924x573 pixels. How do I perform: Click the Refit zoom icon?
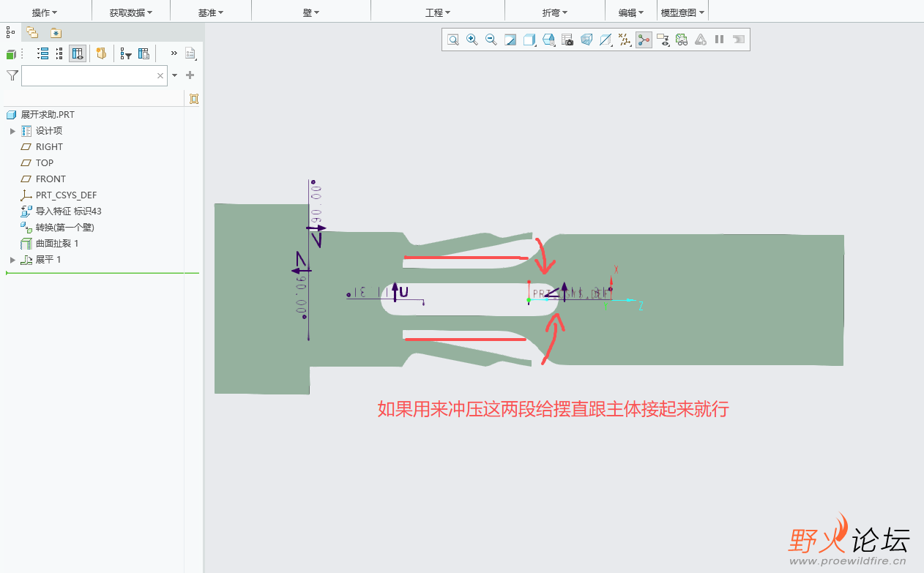453,40
